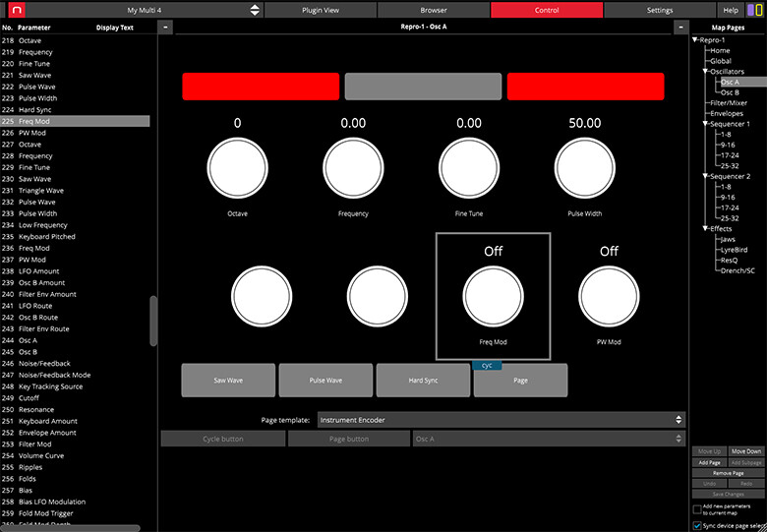The height and width of the screenshot is (532, 767).
Task: Toggle the Pulse Wave button
Action: point(325,380)
